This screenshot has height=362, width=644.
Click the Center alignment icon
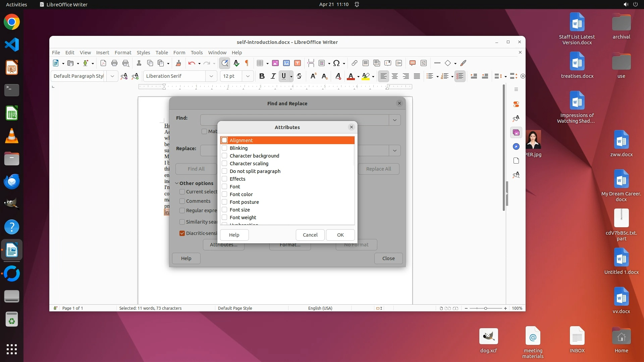[x=395, y=76]
